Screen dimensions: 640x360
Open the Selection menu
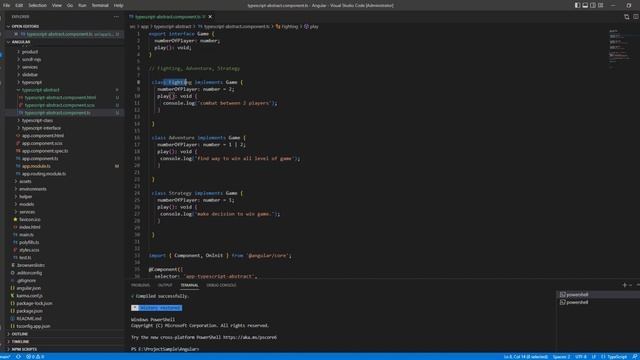37,5
